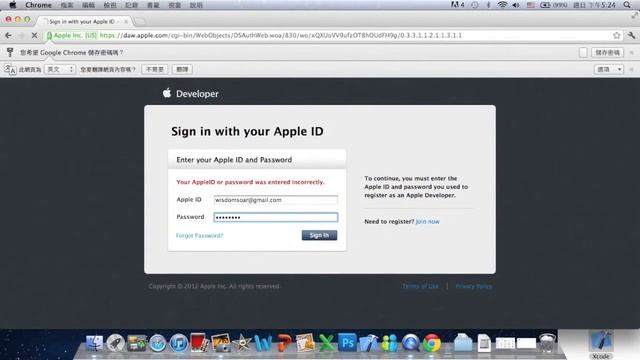Image resolution: width=640 pixels, height=360 pixels.
Task: Click the Developer logo header
Action: pos(191,93)
